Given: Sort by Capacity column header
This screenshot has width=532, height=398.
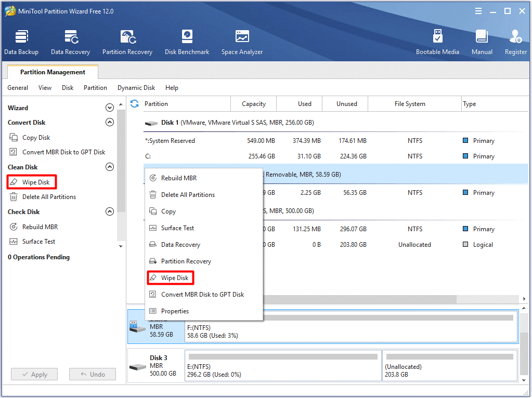Looking at the screenshot, I should [x=253, y=104].
